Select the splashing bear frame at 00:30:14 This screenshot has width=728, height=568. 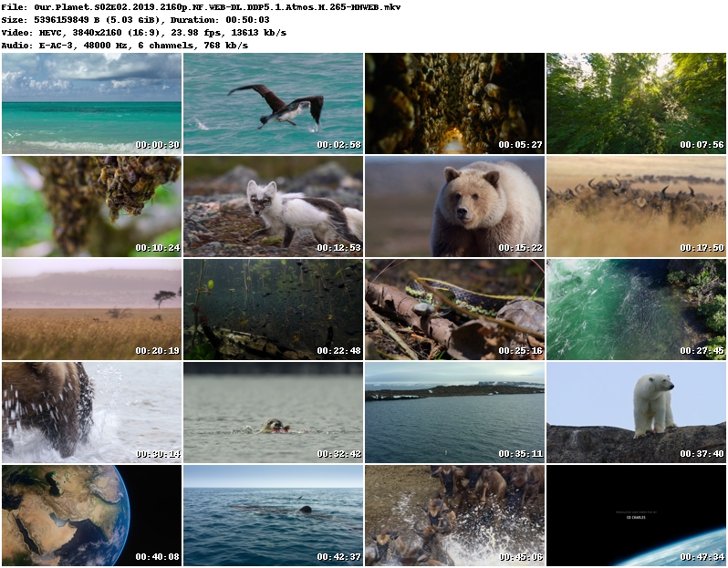[x=91, y=412]
